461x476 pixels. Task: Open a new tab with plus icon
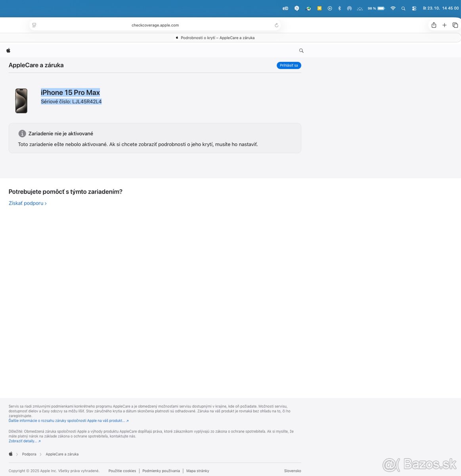click(444, 25)
